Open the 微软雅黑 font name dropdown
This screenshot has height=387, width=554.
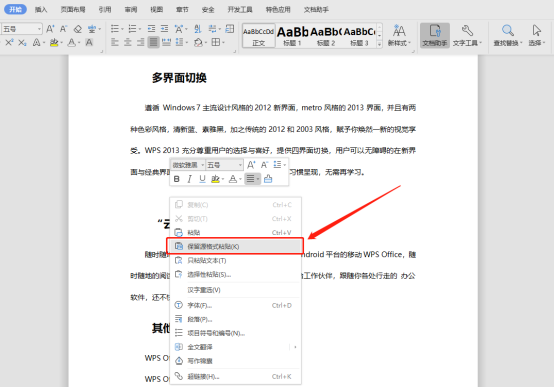(202, 165)
